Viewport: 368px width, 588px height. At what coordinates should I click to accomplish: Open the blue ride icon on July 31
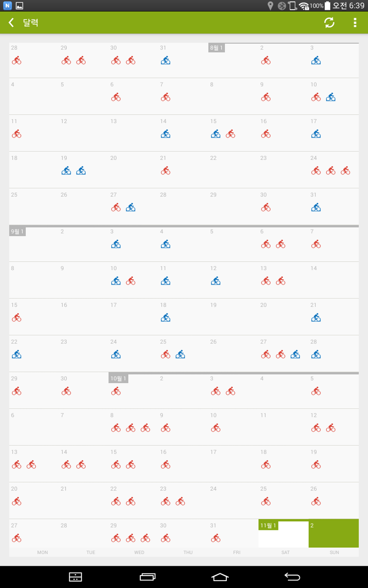[166, 61]
